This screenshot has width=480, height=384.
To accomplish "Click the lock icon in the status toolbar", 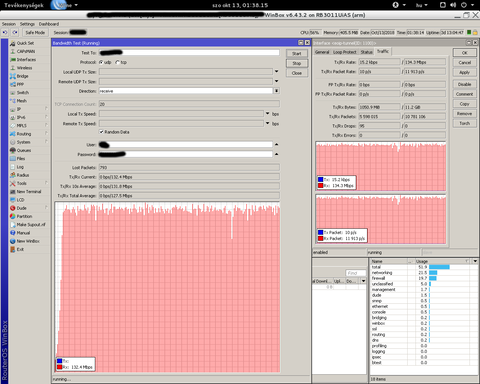I will coord(475,32).
